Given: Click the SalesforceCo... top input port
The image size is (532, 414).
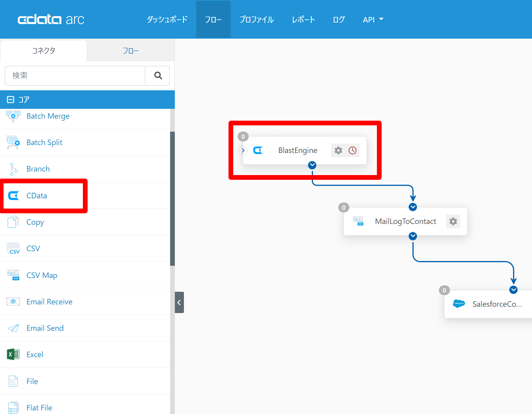Looking at the screenshot, I should click(513, 290).
